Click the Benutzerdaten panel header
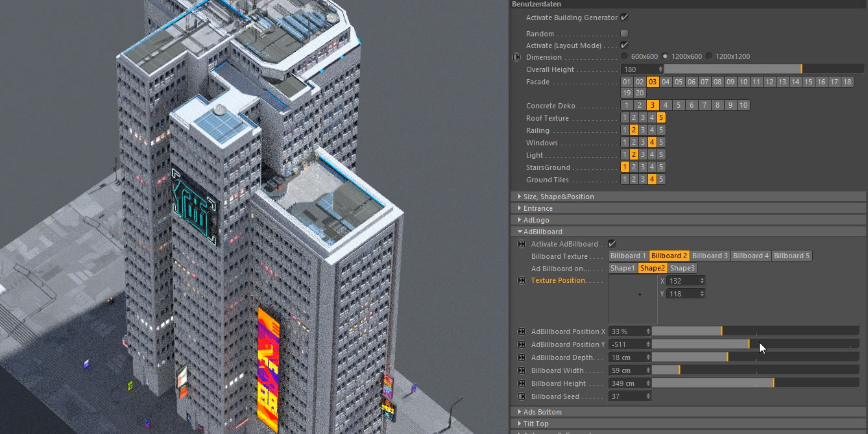The width and height of the screenshot is (868, 434). pyautogui.click(x=689, y=4)
